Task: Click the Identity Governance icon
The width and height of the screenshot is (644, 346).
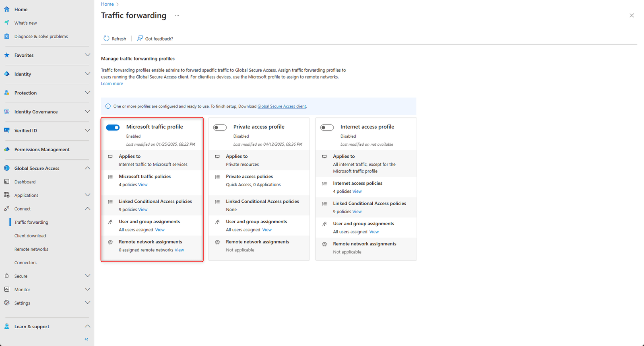Action: click(7, 112)
